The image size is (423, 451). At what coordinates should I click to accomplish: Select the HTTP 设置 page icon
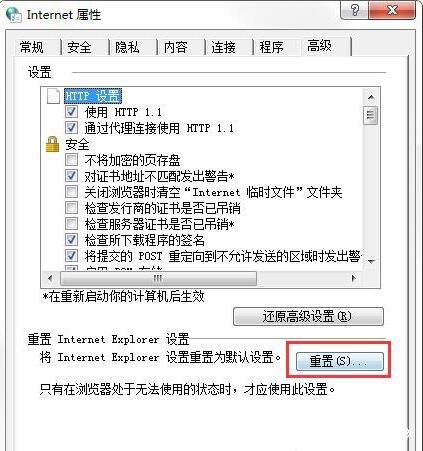[53, 96]
